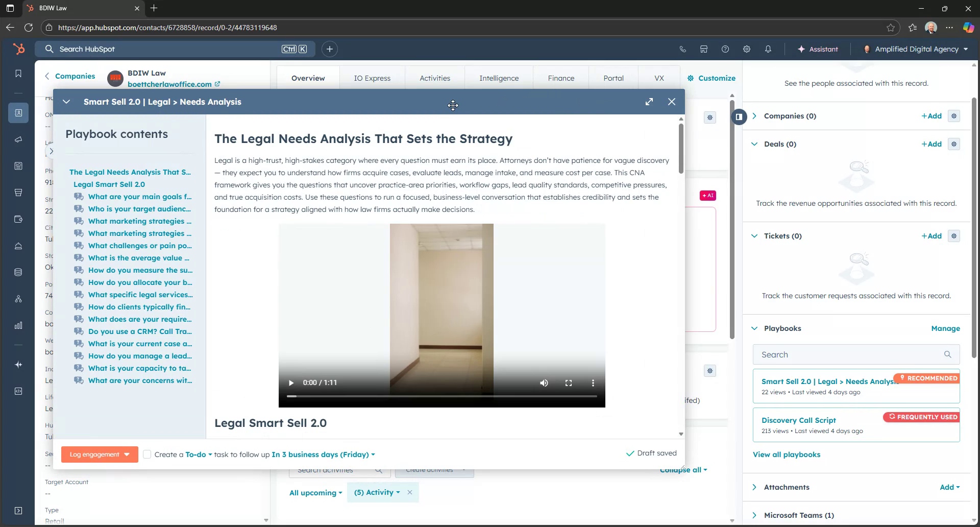Open HubSpot settings gear icon
Viewport: 980px width, 527px height.
point(746,49)
